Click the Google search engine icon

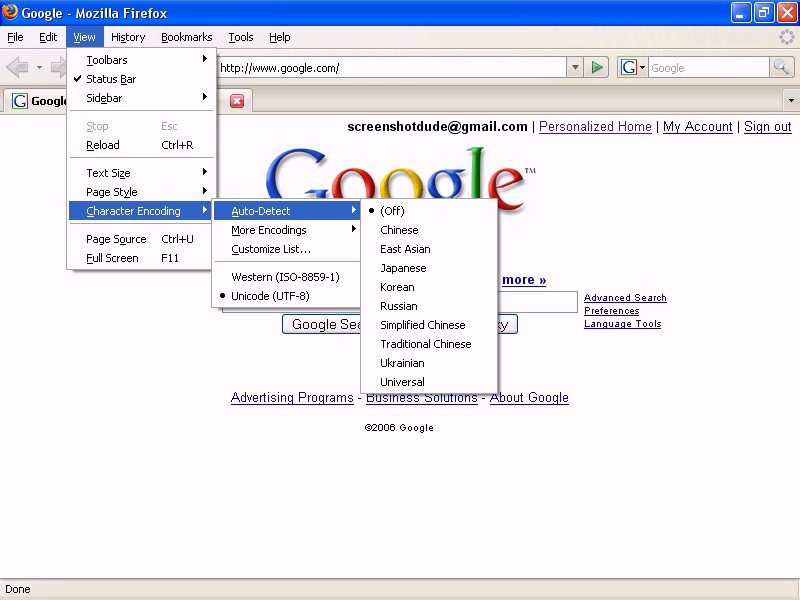629,68
